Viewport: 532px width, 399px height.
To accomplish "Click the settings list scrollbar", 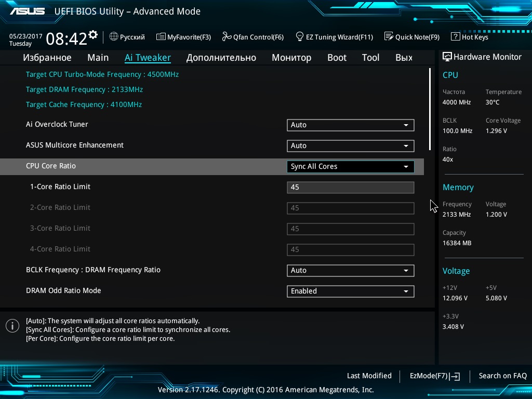I will [x=430, y=109].
